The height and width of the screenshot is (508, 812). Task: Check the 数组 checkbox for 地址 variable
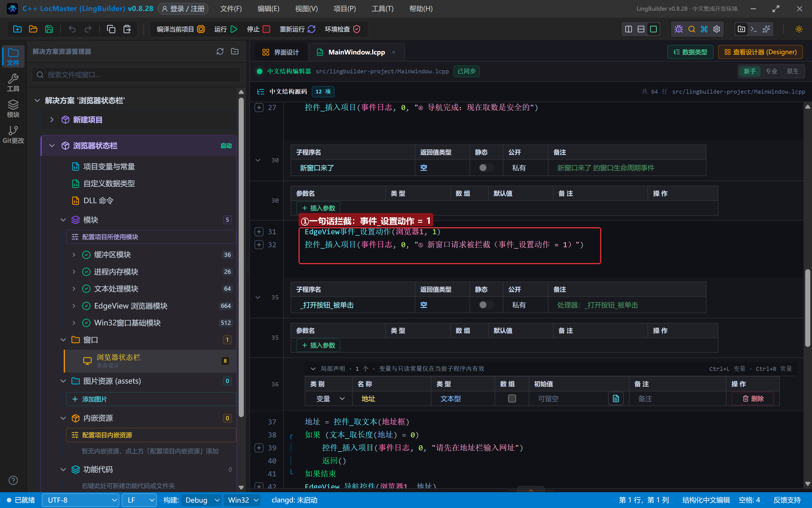(512, 398)
